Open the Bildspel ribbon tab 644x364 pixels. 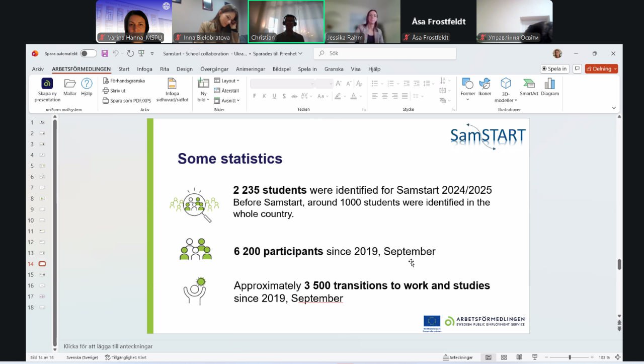(x=282, y=69)
